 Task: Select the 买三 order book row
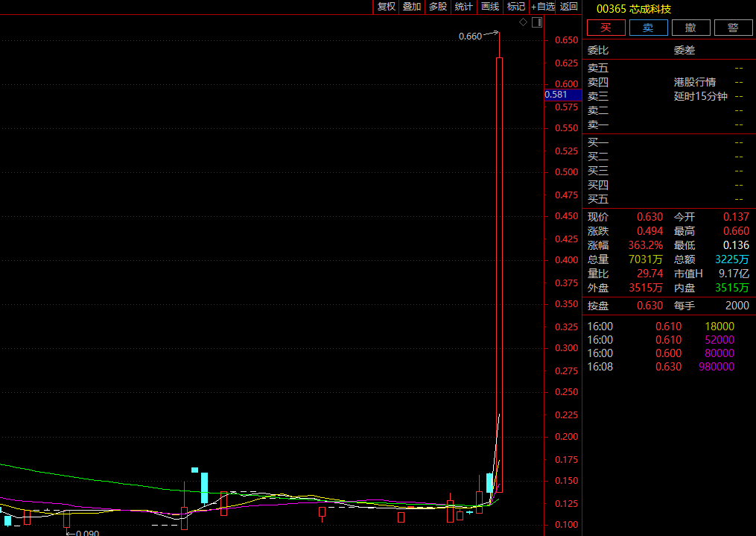669,171
